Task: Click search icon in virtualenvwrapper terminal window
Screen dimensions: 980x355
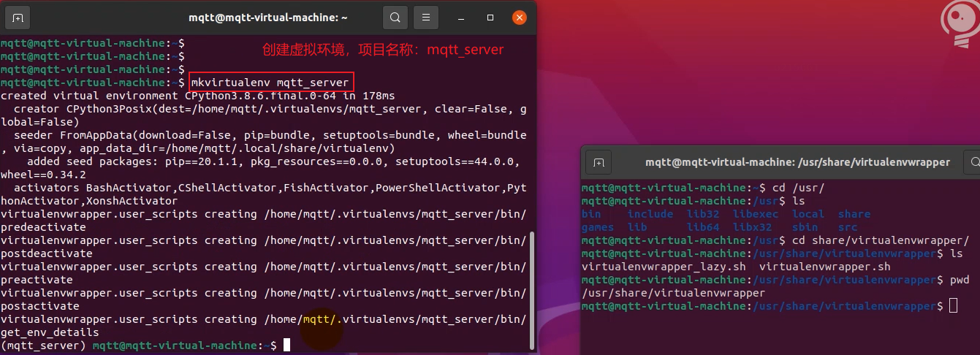Action: coord(975,162)
